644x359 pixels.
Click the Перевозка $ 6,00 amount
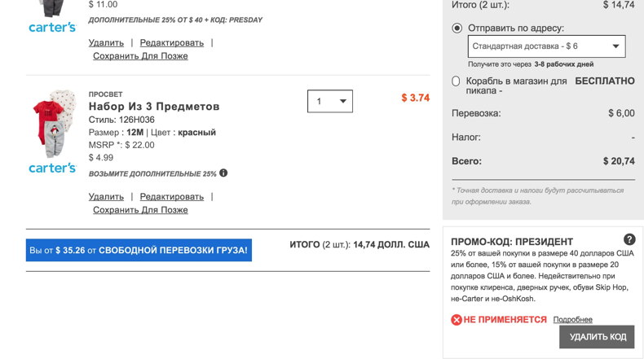(621, 113)
